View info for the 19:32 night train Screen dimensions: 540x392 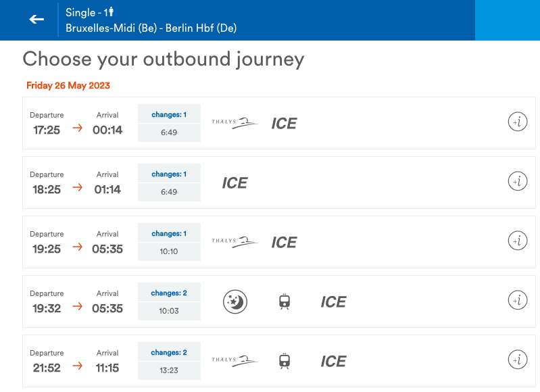pyautogui.click(x=517, y=301)
